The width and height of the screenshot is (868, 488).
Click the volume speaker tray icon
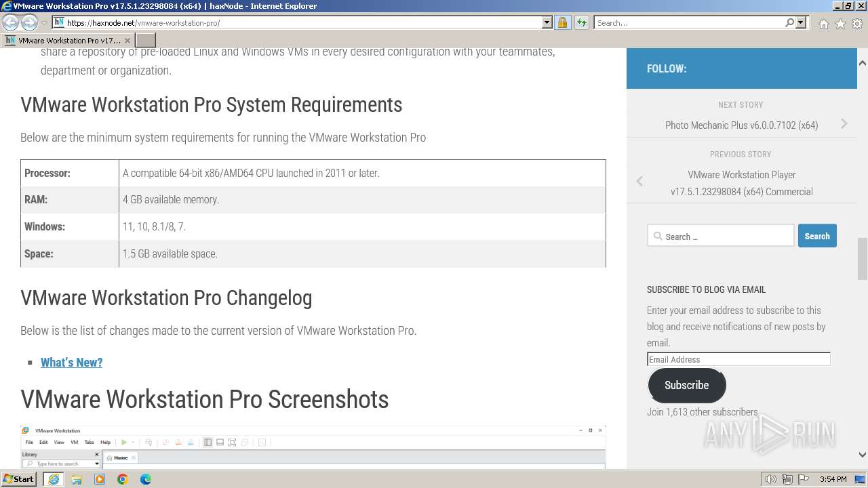point(771,479)
